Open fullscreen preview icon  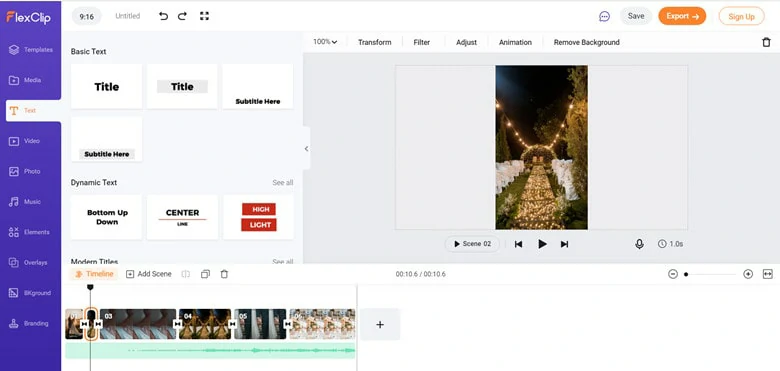[x=204, y=16]
